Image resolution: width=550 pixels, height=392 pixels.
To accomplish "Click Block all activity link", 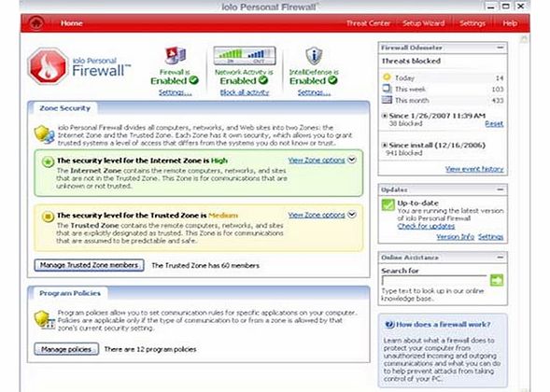I will tap(245, 92).
